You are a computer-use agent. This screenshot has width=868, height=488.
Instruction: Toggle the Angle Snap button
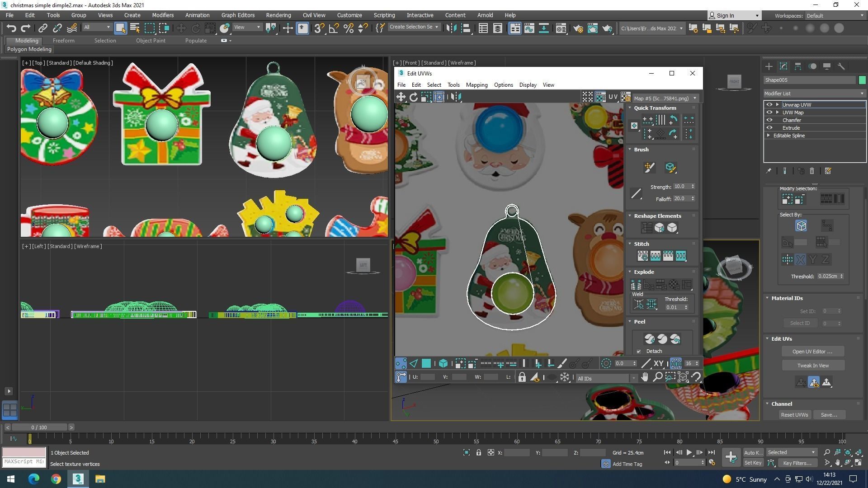[334, 28]
